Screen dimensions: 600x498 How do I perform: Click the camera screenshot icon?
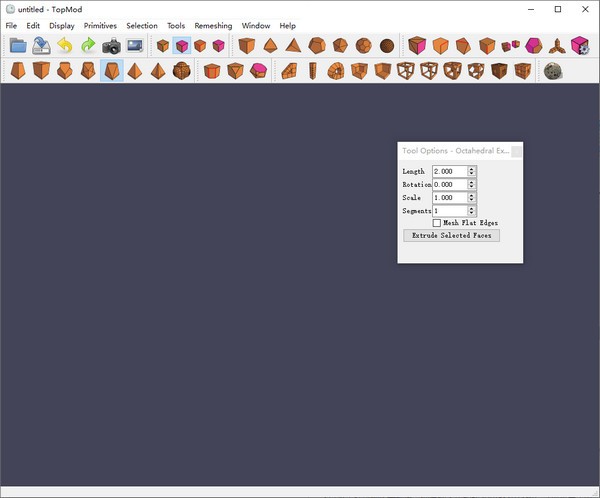pos(111,46)
